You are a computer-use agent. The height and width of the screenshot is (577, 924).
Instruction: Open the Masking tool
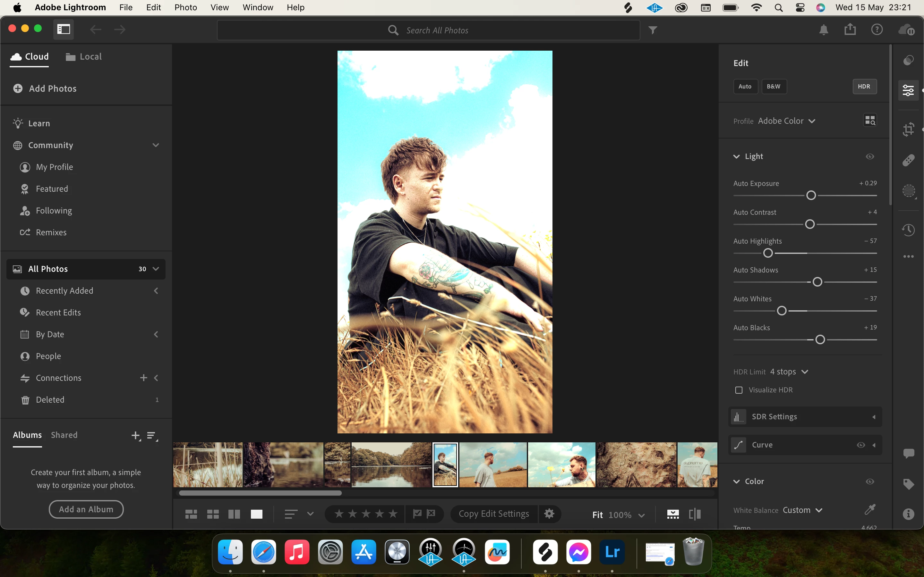point(908,191)
